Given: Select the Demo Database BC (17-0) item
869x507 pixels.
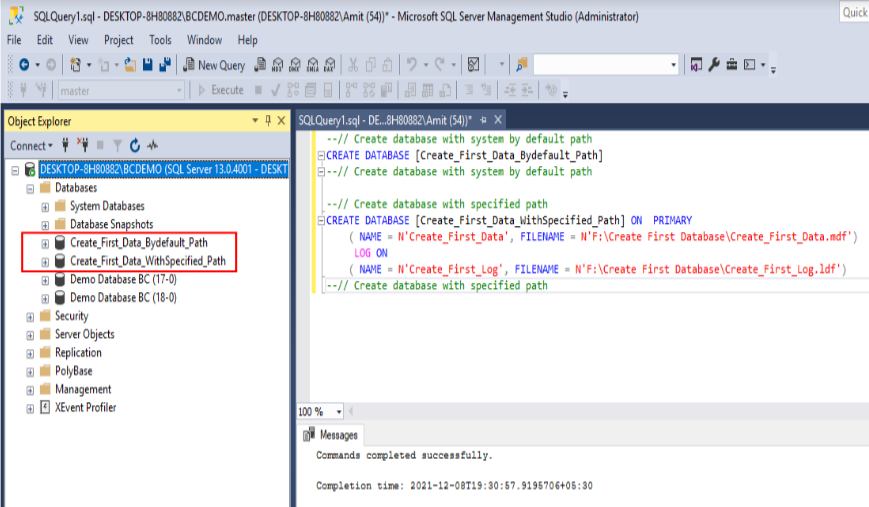Looking at the screenshot, I should 123,279.
